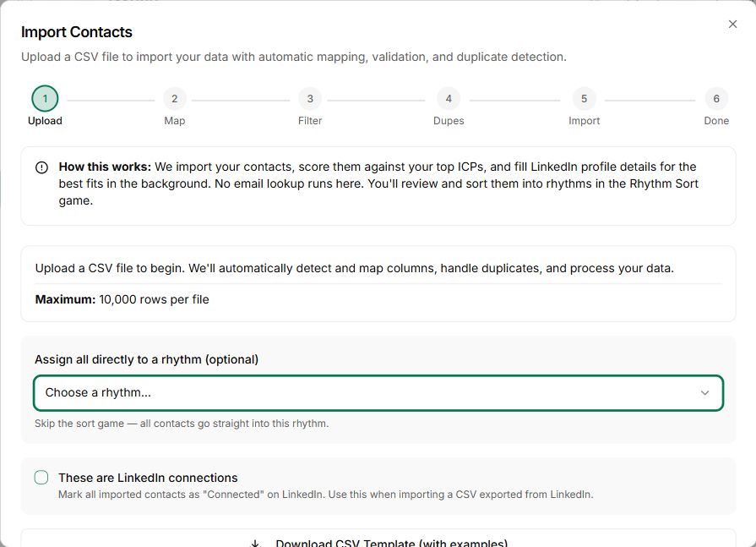Go to step 4 Dupes

pyautogui.click(x=449, y=99)
